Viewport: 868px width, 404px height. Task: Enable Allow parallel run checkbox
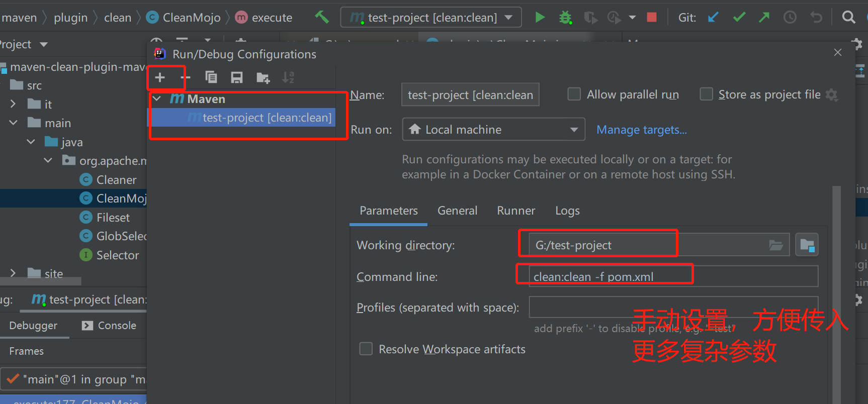[574, 94]
